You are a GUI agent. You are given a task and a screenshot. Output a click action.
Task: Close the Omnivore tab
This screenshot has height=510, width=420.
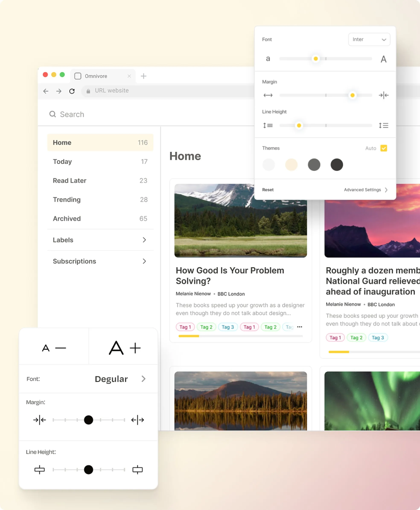129,76
